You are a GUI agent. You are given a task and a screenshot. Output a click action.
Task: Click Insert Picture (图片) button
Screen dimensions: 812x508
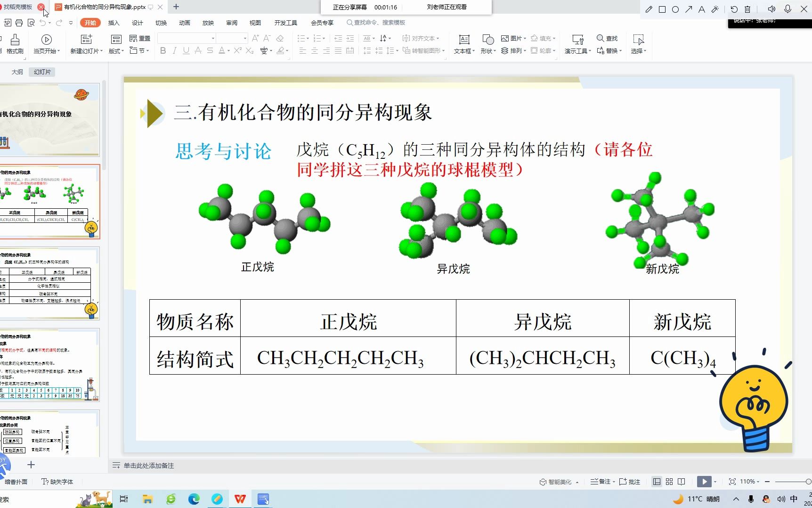click(x=513, y=38)
